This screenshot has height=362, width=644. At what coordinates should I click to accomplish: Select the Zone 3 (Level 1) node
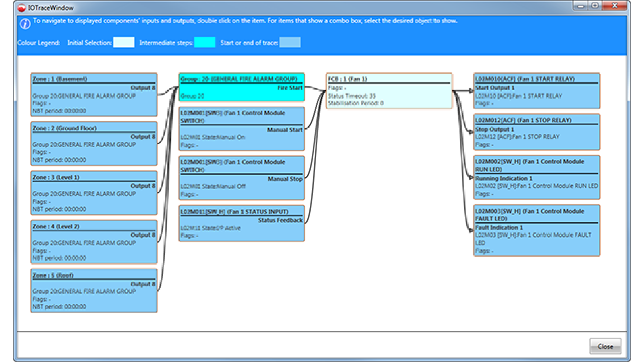point(94,193)
